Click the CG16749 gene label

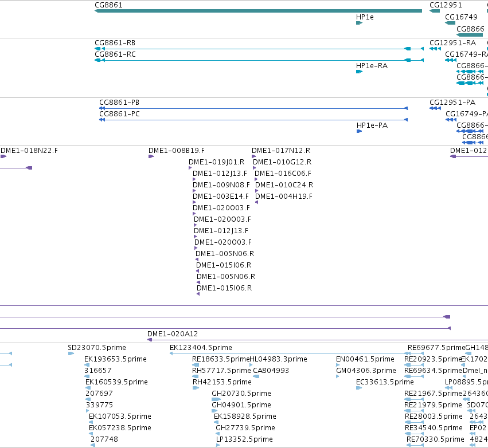pos(461,17)
